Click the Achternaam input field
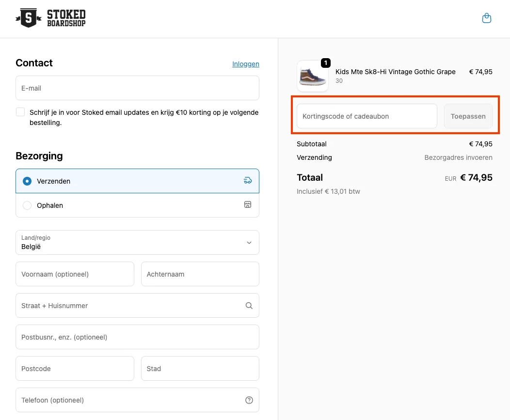The width and height of the screenshot is (510, 420). click(200, 274)
